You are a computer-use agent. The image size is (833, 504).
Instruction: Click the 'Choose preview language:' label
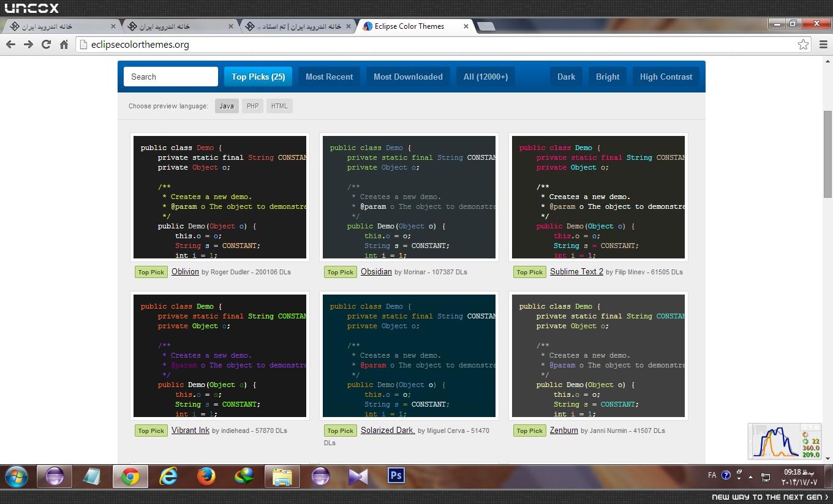pyautogui.click(x=168, y=106)
